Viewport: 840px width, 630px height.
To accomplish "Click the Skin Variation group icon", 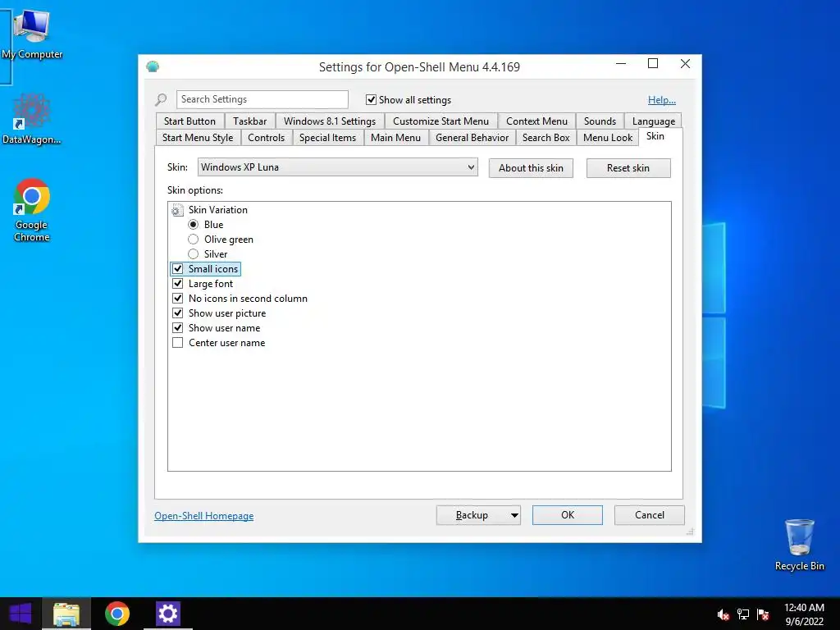I will click(x=177, y=210).
